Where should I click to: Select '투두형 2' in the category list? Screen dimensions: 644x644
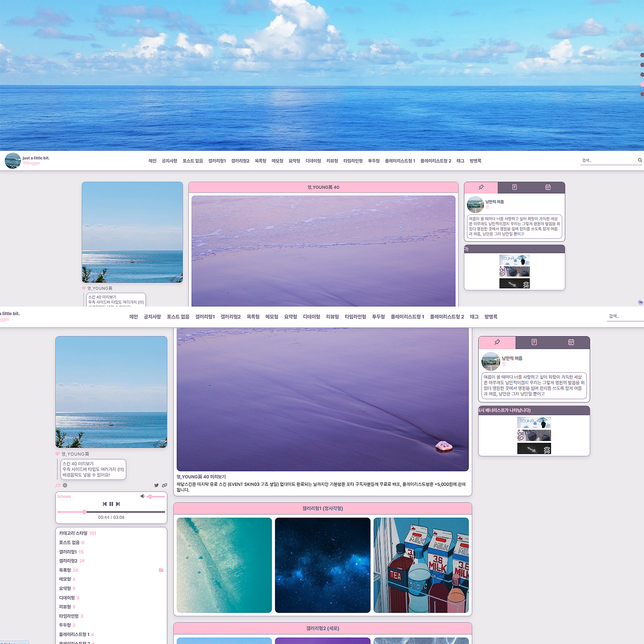click(x=67, y=625)
